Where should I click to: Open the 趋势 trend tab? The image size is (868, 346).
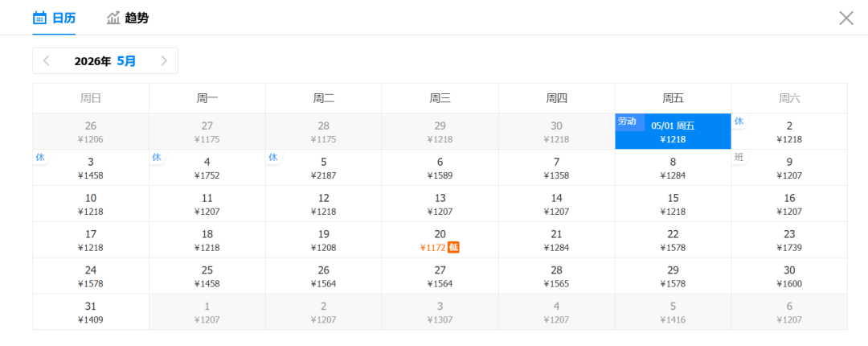[x=137, y=18]
